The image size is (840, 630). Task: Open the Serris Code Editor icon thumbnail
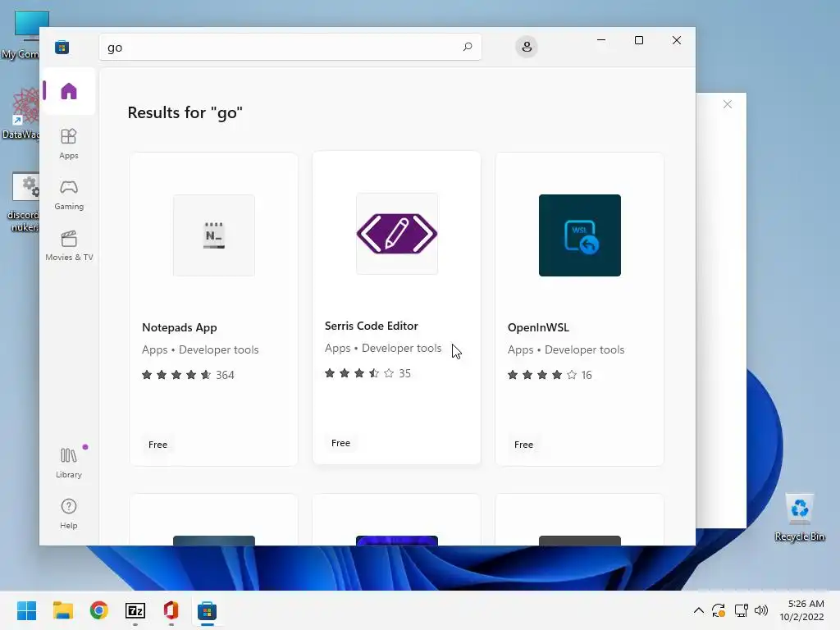click(x=397, y=234)
